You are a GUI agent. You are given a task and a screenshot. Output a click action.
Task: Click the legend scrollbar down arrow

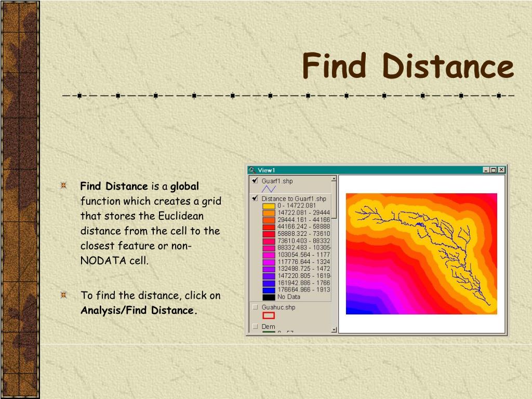pos(334,329)
